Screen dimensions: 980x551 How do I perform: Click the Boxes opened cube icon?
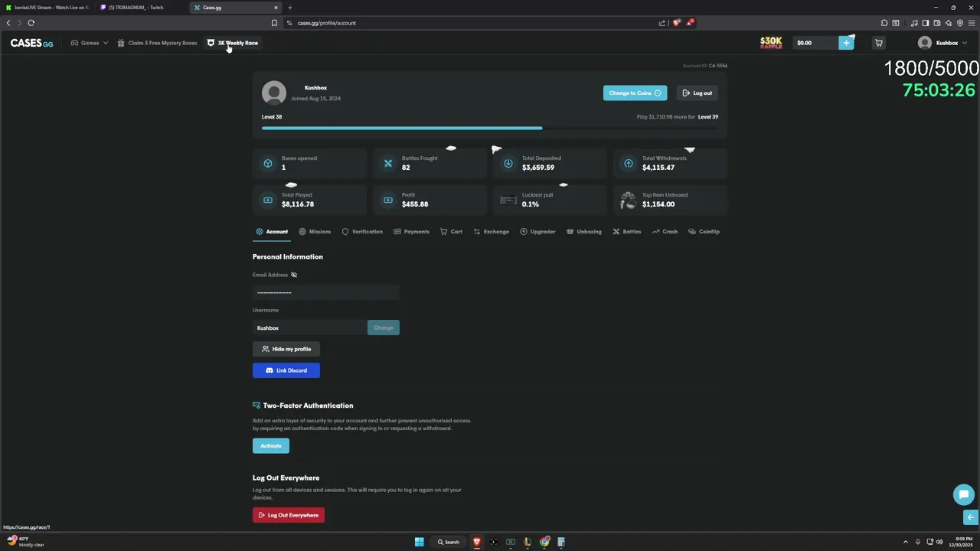click(268, 163)
